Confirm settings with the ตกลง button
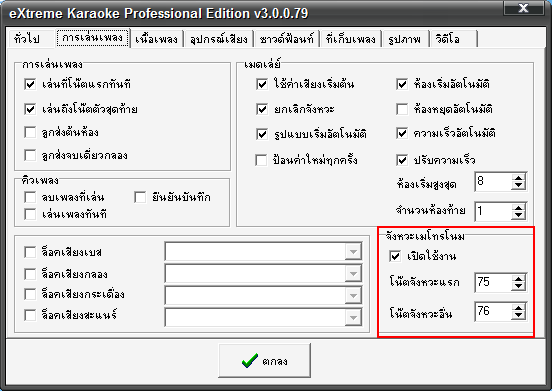The width and height of the screenshot is (552, 391). (264, 361)
